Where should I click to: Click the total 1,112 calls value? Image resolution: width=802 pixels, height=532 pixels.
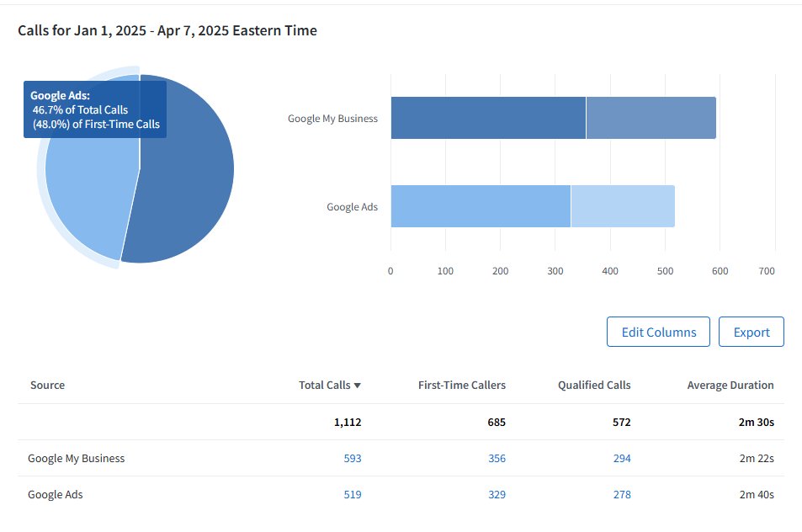348,422
